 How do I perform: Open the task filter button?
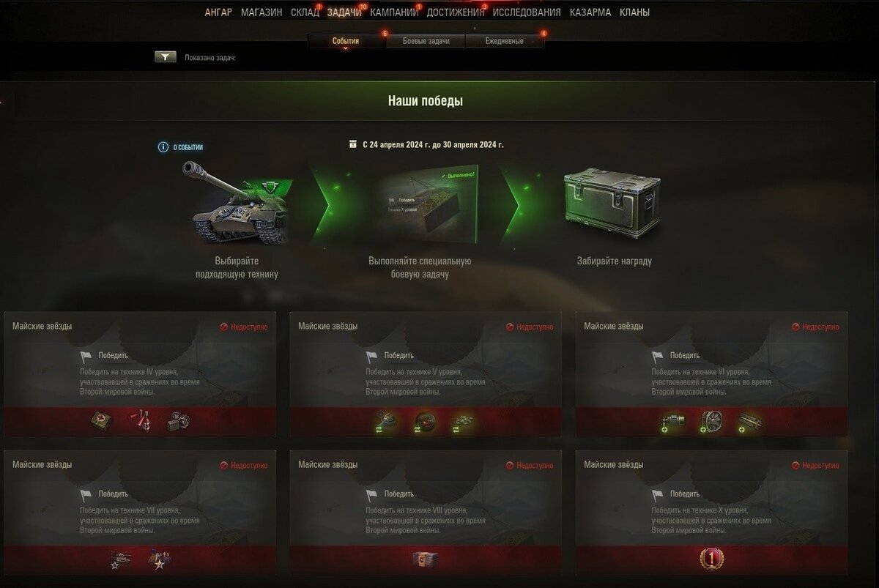click(166, 56)
